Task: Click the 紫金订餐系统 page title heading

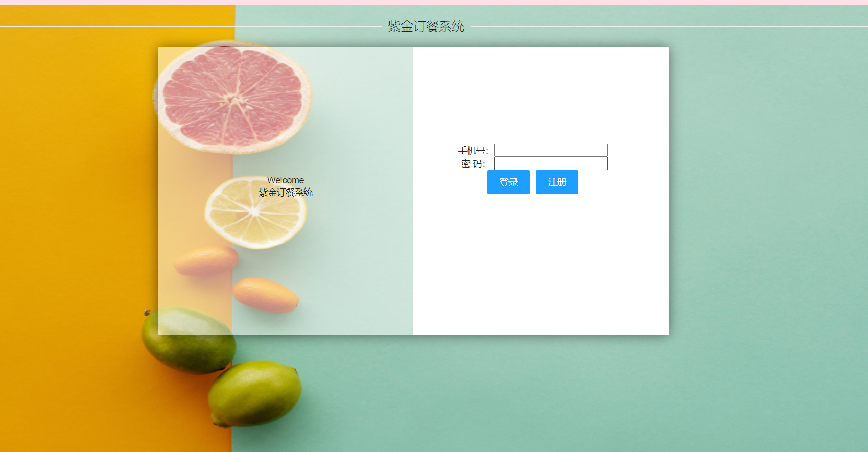Action: 426,27
